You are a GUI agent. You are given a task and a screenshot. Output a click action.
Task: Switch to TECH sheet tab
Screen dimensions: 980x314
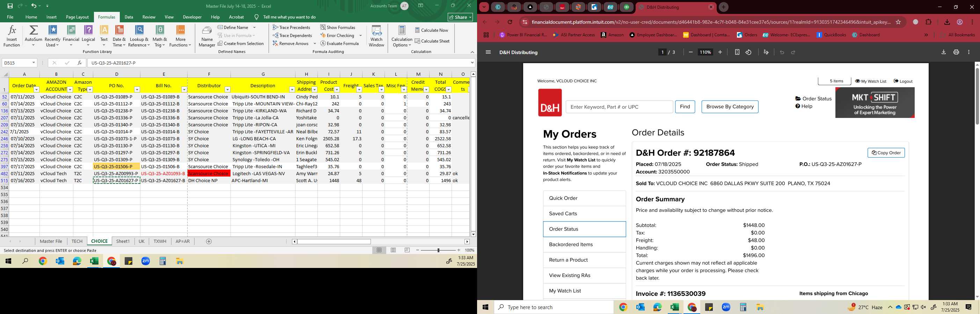click(77, 241)
